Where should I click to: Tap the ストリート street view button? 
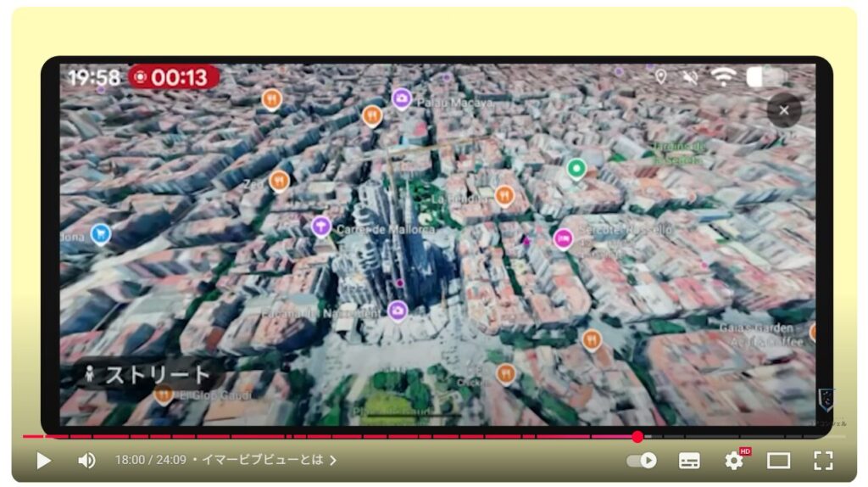[x=146, y=374]
